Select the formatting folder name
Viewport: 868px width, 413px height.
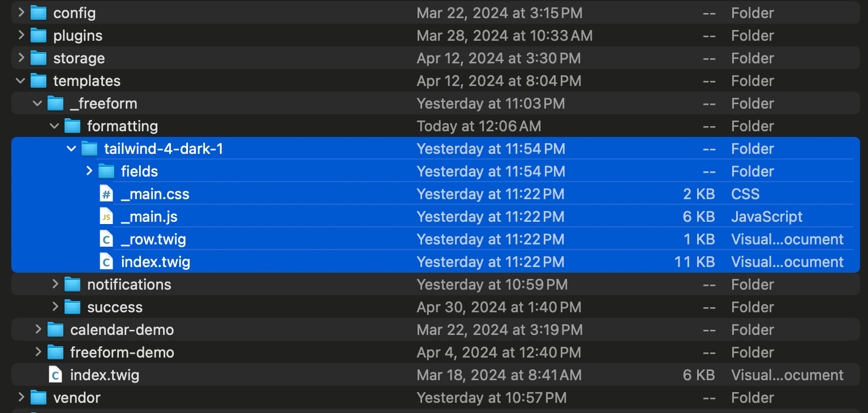[122, 126]
